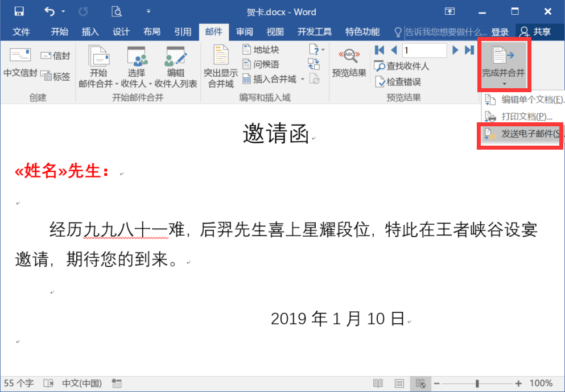Click the 标签 labels button

[55, 76]
